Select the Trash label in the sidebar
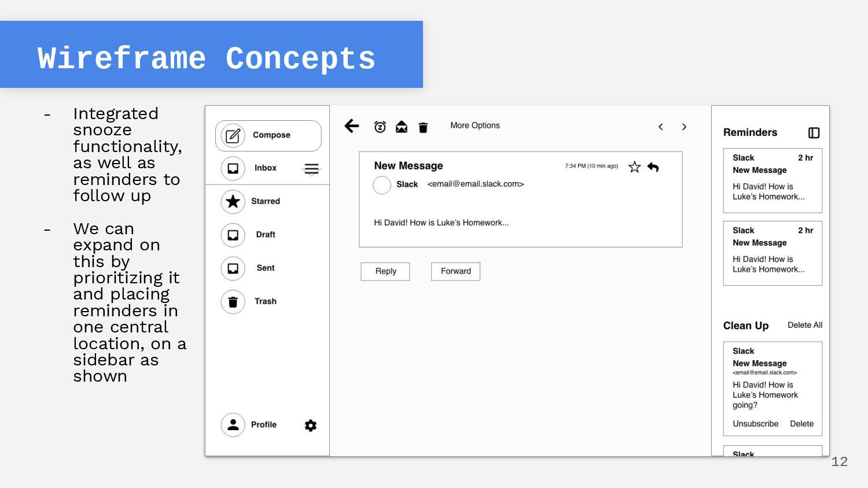The height and width of the screenshot is (488, 868). coord(266,301)
